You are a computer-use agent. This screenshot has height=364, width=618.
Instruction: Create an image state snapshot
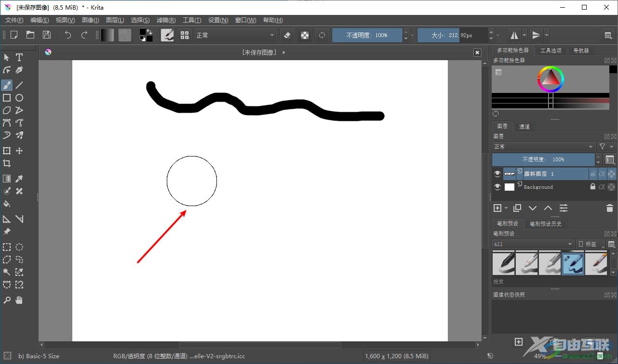pos(519,342)
